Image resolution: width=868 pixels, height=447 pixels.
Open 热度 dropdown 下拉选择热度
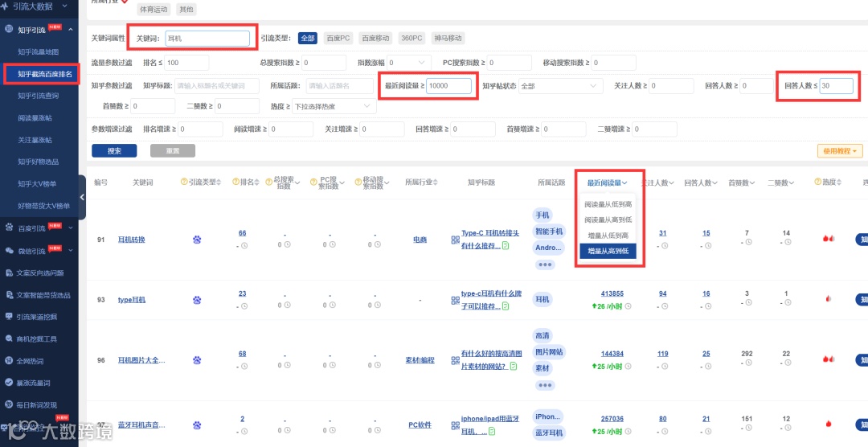(334, 106)
